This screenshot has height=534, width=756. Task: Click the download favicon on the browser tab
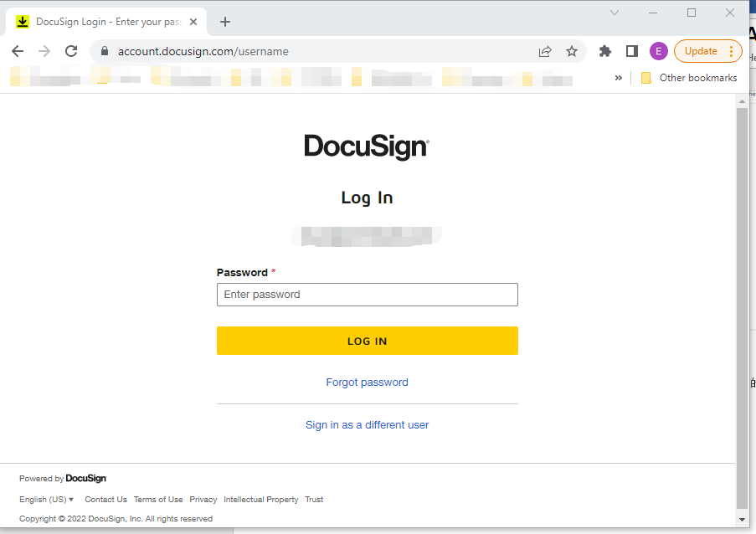pos(21,22)
